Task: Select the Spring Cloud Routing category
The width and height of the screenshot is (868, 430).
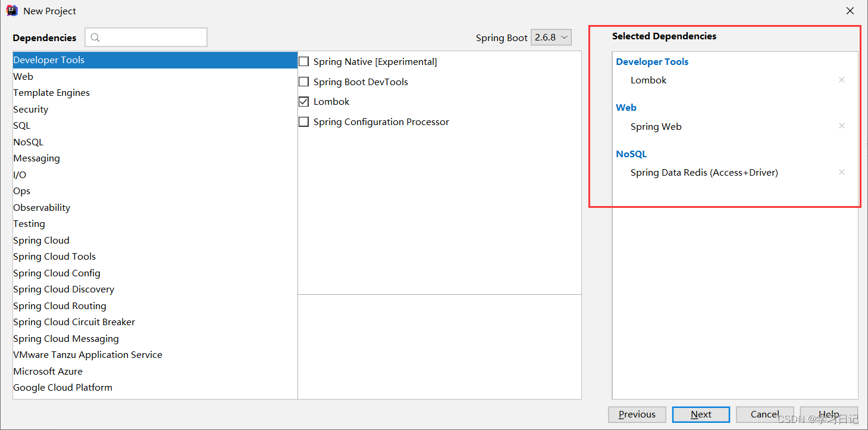Action: (155, 306)
